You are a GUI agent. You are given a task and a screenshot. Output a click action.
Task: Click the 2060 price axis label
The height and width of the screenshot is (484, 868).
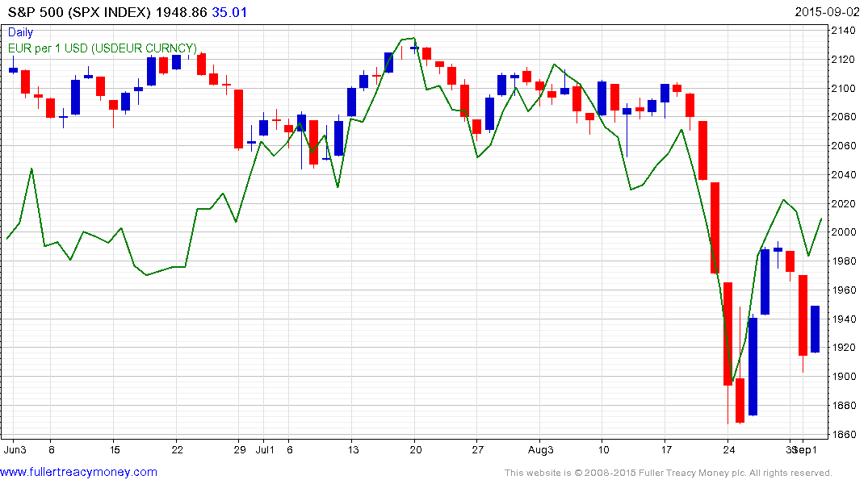pos(844,145)
